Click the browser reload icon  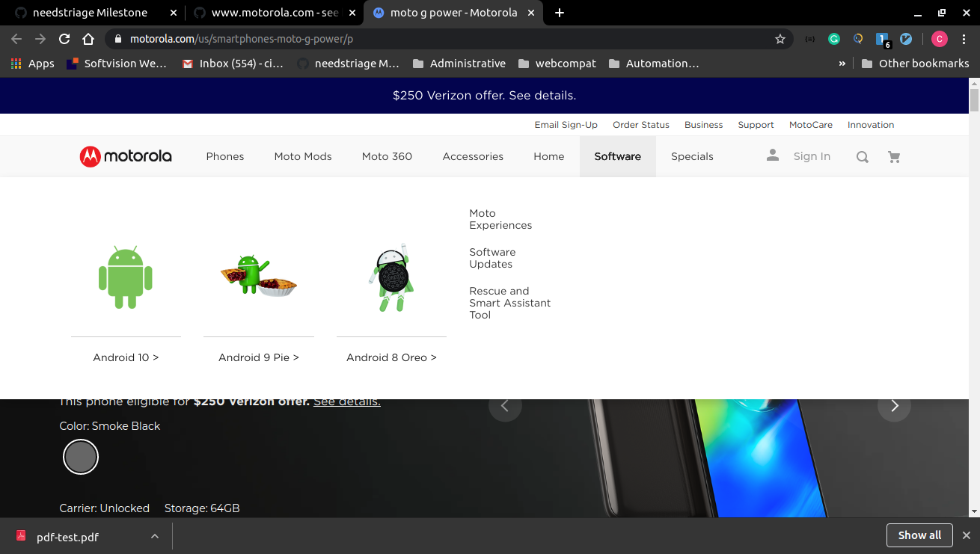[x=64, y=38]
